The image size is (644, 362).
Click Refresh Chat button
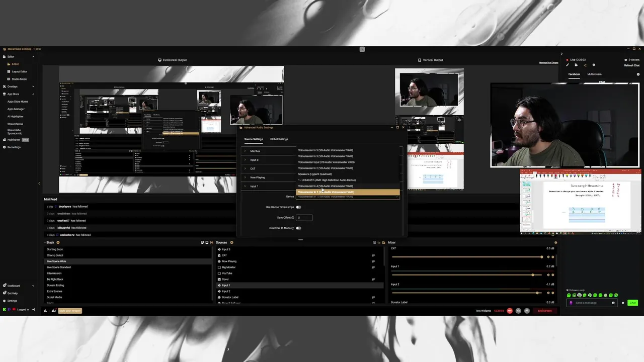click(632, 65)
